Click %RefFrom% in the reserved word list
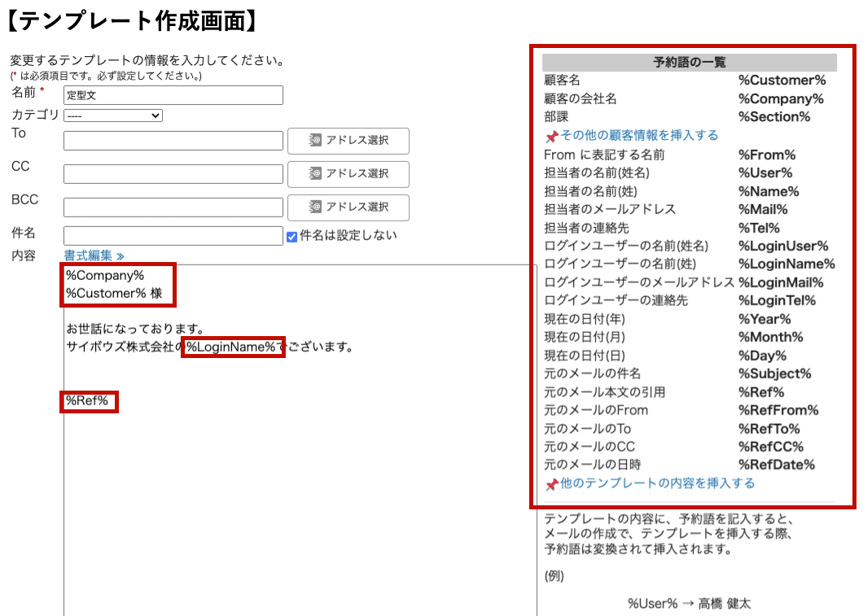 click(x=778, y=410)
